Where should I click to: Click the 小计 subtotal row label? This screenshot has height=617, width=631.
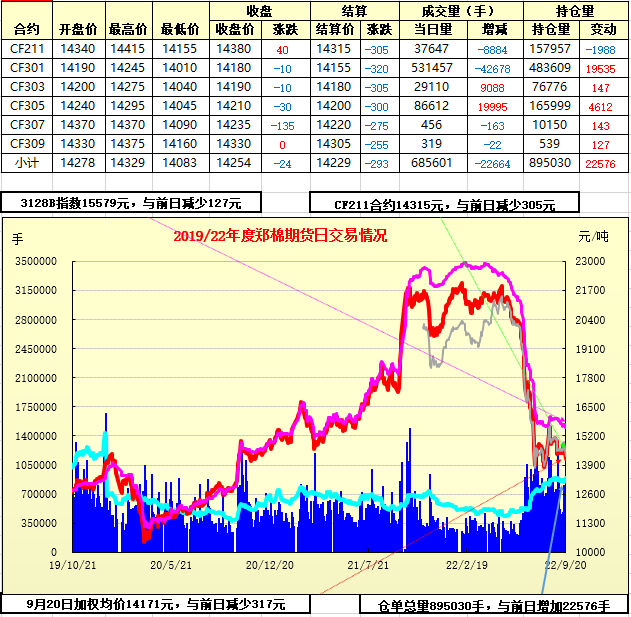(27, 163)
